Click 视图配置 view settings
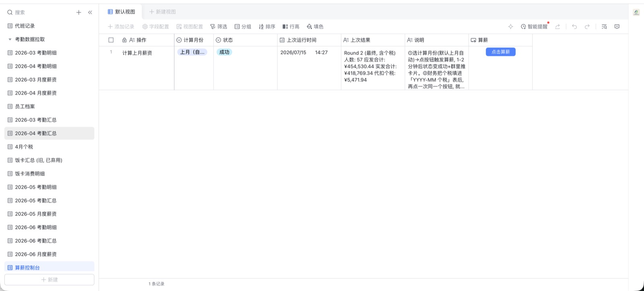This screenshot has height=291, width=644. point(190,27)
